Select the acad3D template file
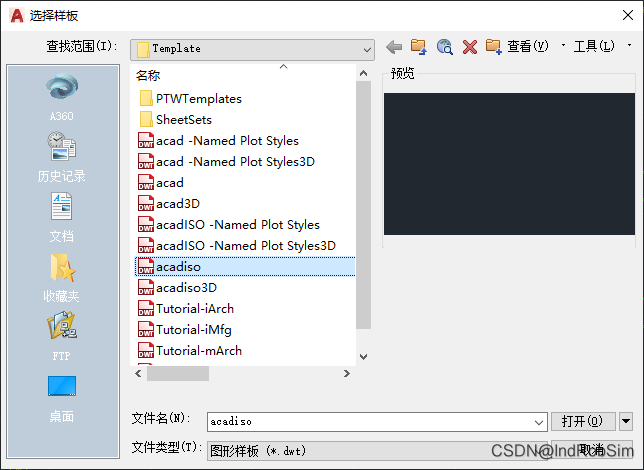644x470 pixels. 169,203
